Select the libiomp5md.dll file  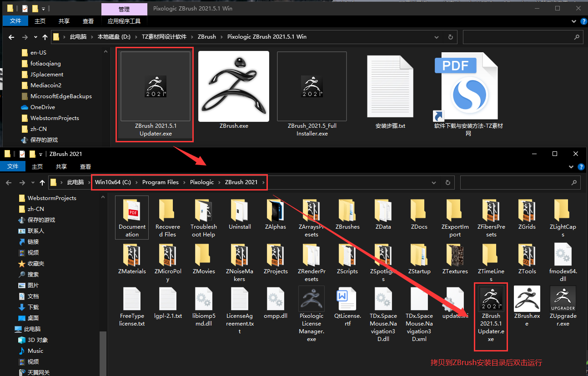click(204, 307)
